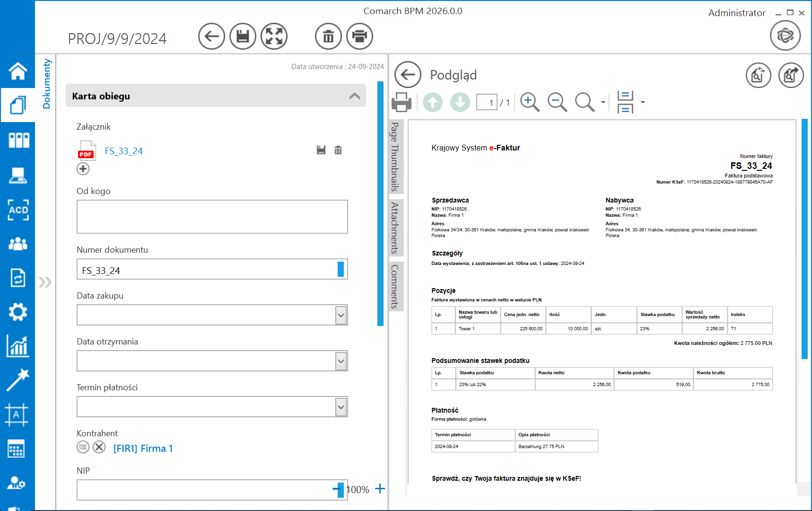812x511 pixels.
Task: Click the Od kogo text field
Action: 212,217
